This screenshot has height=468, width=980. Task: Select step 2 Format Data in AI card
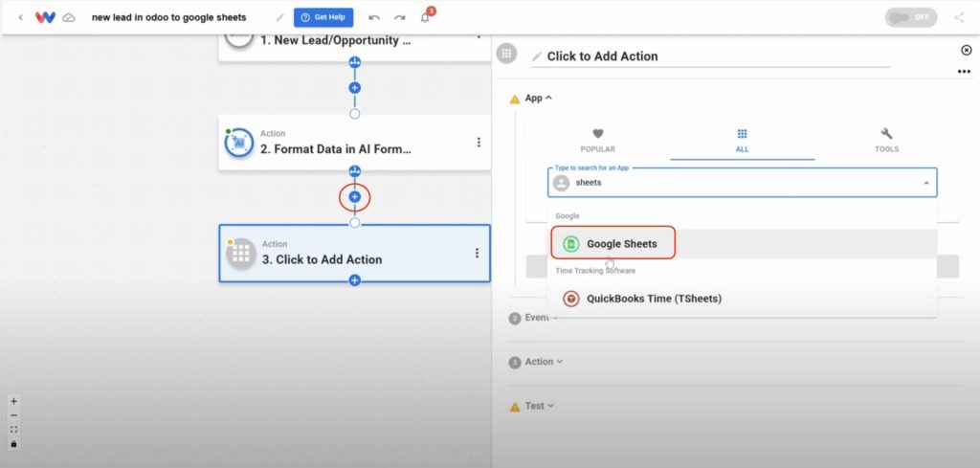pyautogui.click(x=354, y=143)
